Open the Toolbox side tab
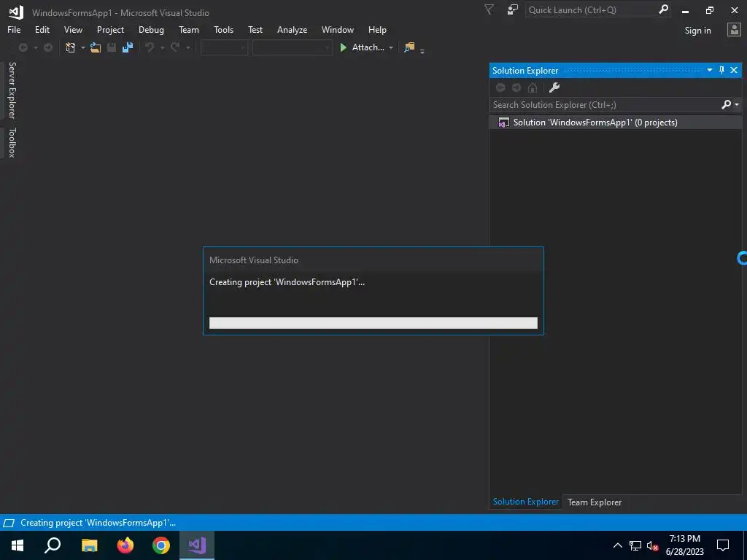Viewport: 747px width, 560px height. (12, 142)
